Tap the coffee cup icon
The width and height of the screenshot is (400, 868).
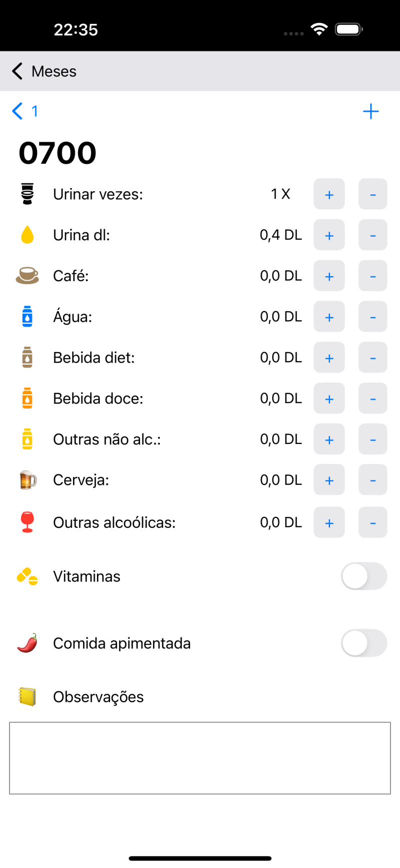(27, 275)
